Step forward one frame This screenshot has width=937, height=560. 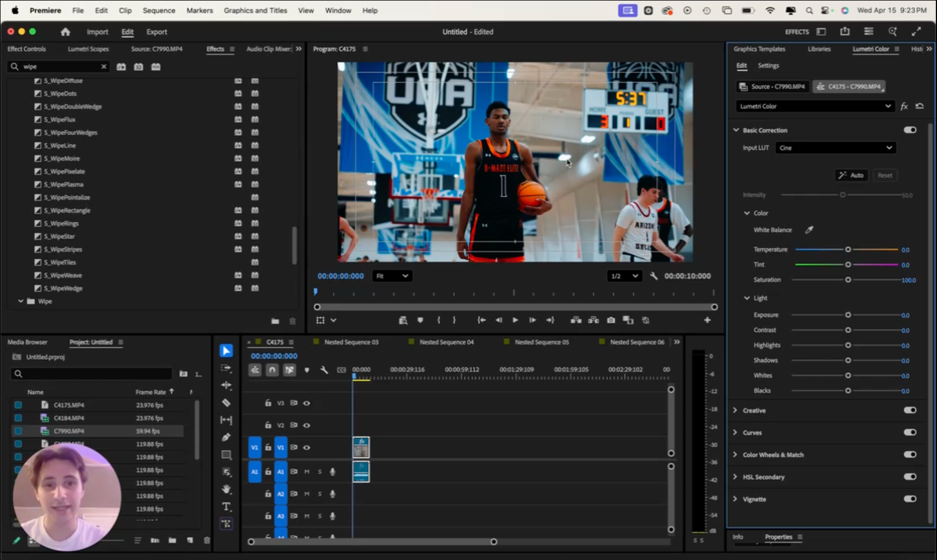click(532, 320)
